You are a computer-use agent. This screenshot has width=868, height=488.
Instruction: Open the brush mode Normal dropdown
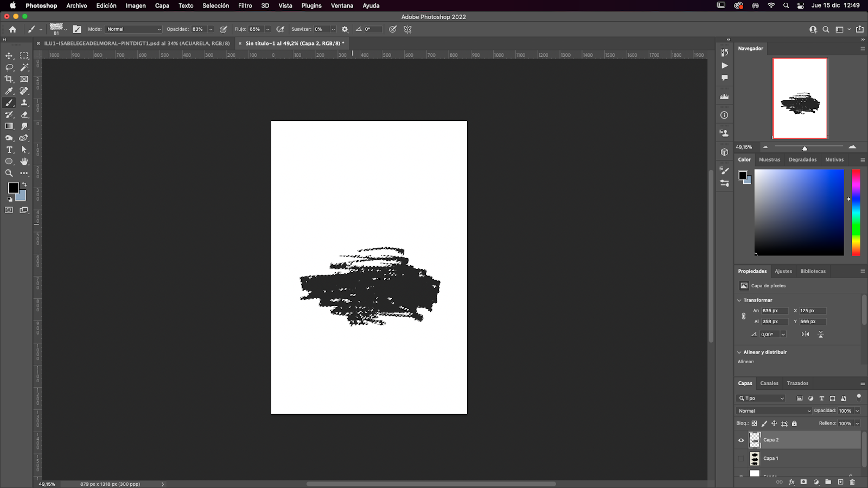click(x=134, y=29)
